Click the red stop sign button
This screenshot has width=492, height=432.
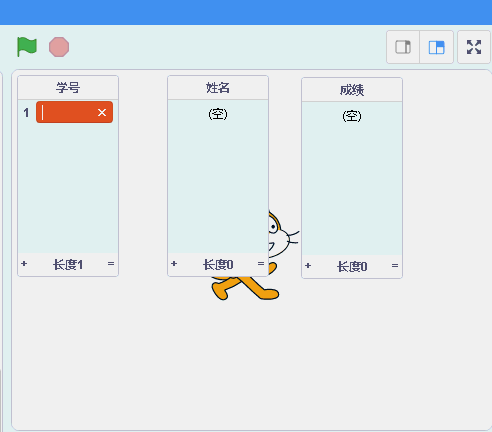[59, 47]
